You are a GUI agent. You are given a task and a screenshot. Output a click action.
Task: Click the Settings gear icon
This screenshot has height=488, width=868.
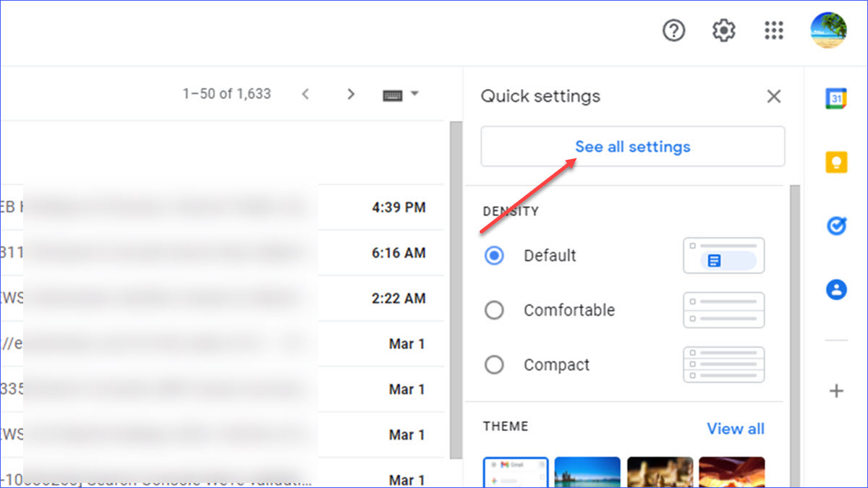723,31
